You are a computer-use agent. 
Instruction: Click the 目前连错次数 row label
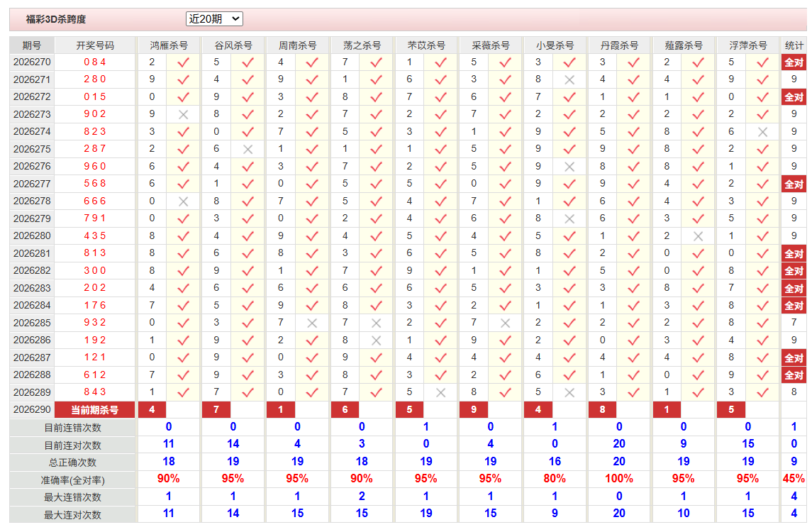click(x=72, y=428)
